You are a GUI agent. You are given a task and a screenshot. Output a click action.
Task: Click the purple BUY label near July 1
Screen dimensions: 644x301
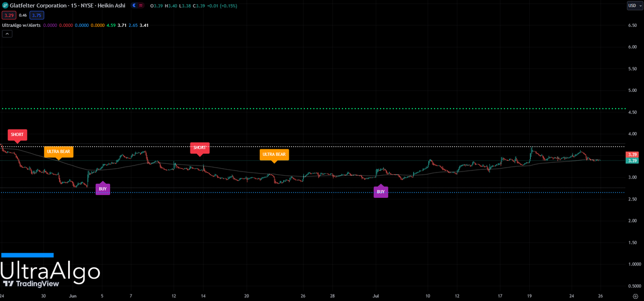(x=380, y=191)
